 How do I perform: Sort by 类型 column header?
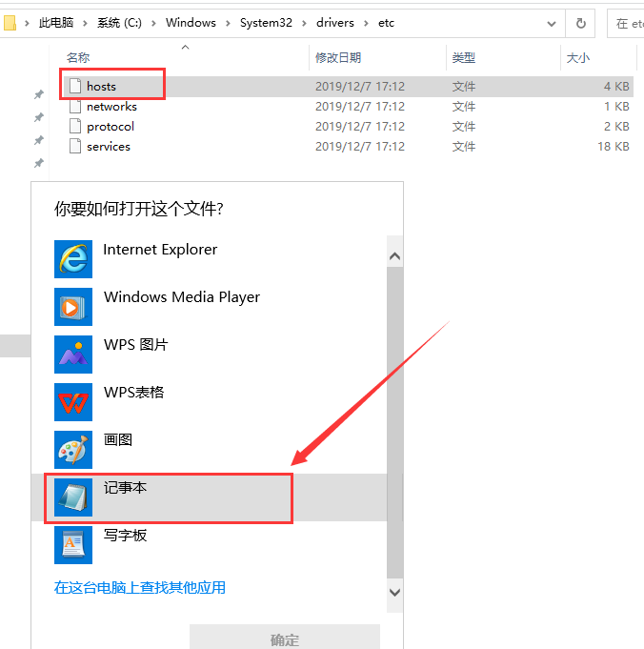464,57
